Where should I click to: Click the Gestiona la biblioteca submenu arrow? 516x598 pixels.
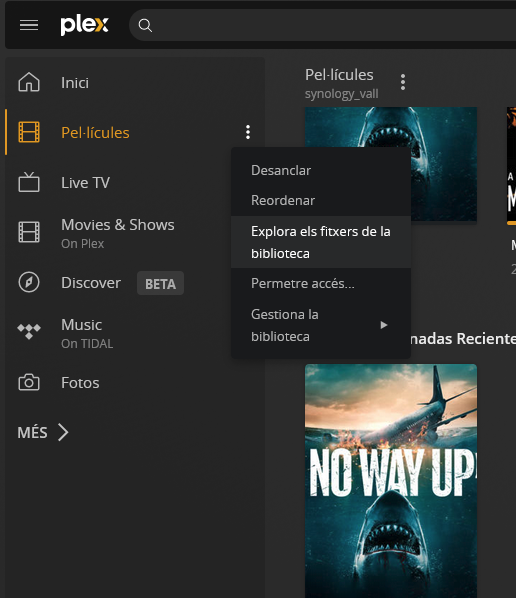click(x=384, y=325)
